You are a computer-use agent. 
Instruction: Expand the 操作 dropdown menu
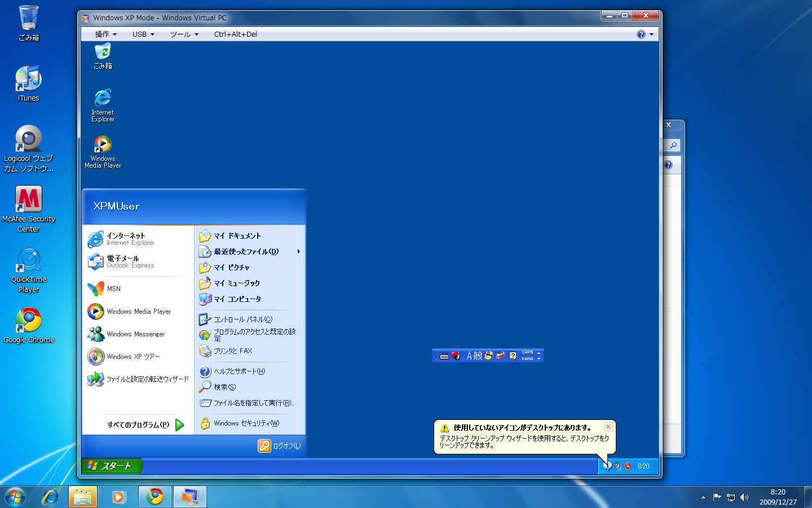[x=105, y=34]
